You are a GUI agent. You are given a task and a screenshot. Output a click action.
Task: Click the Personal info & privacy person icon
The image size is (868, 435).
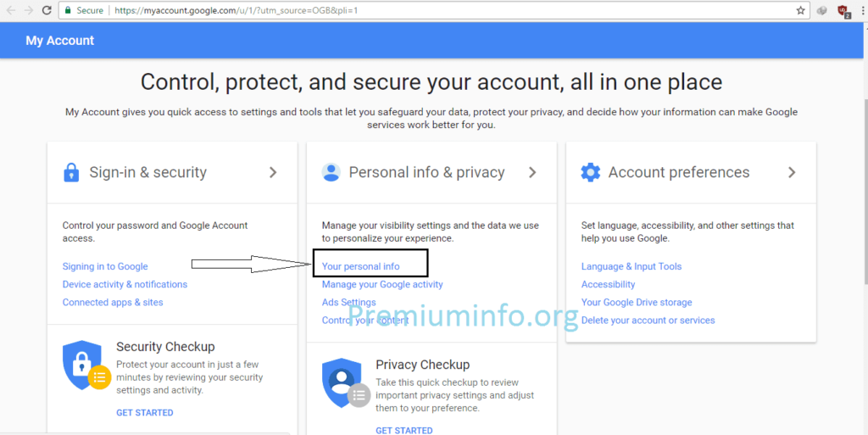331,172
